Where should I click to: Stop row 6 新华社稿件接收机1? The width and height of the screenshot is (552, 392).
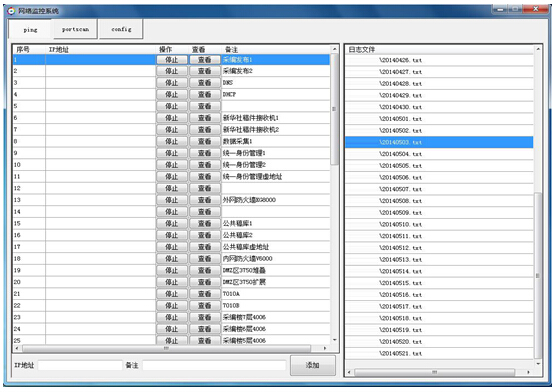click(x=171, y=118)
